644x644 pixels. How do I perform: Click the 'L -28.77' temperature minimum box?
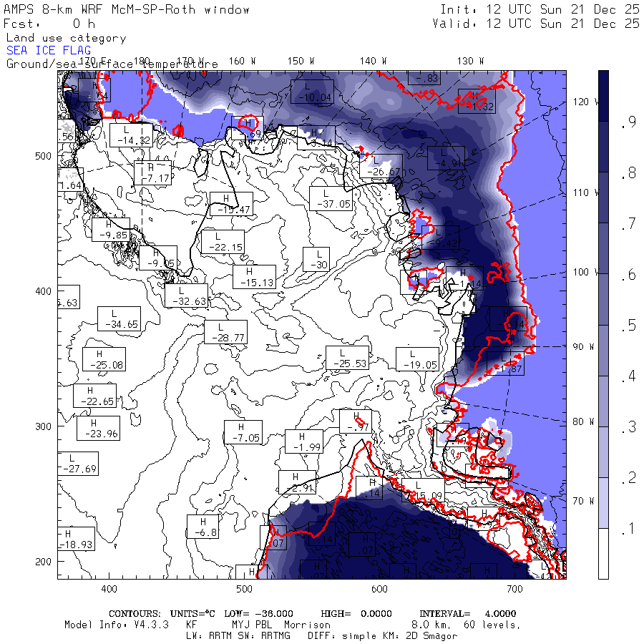click(x=226, y=332)
